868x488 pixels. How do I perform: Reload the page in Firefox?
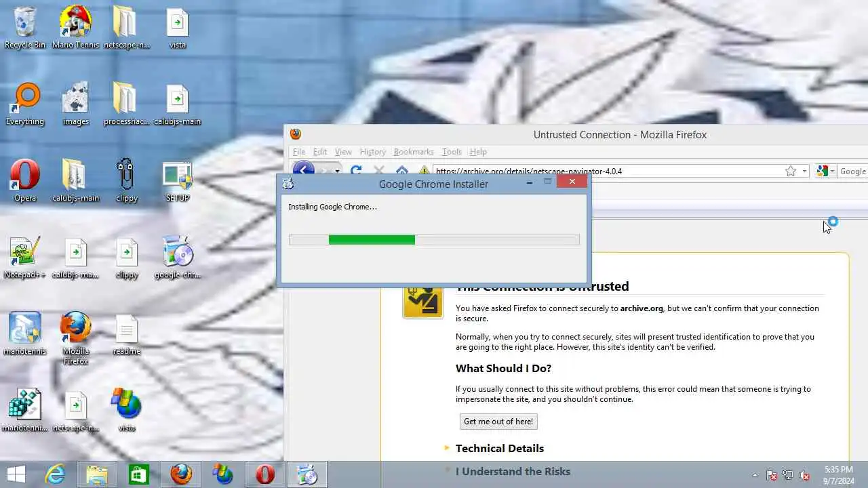[356, 171]
